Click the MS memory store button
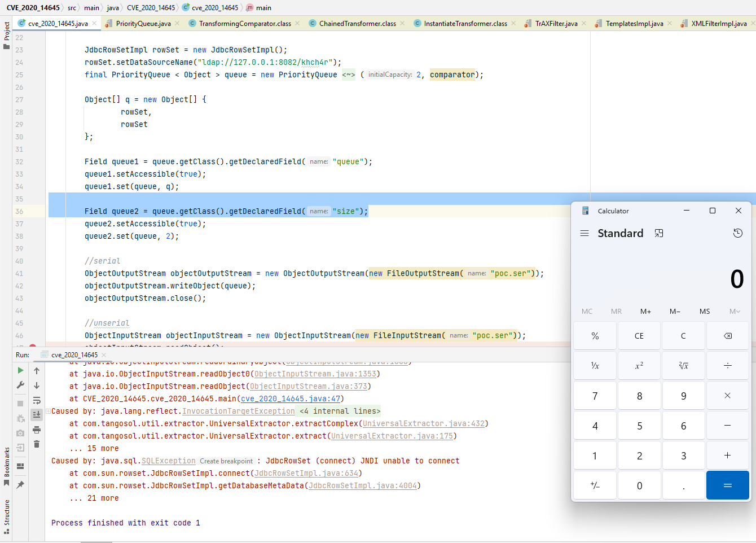This screenshot has width=756, height=543. coord(705,312)
